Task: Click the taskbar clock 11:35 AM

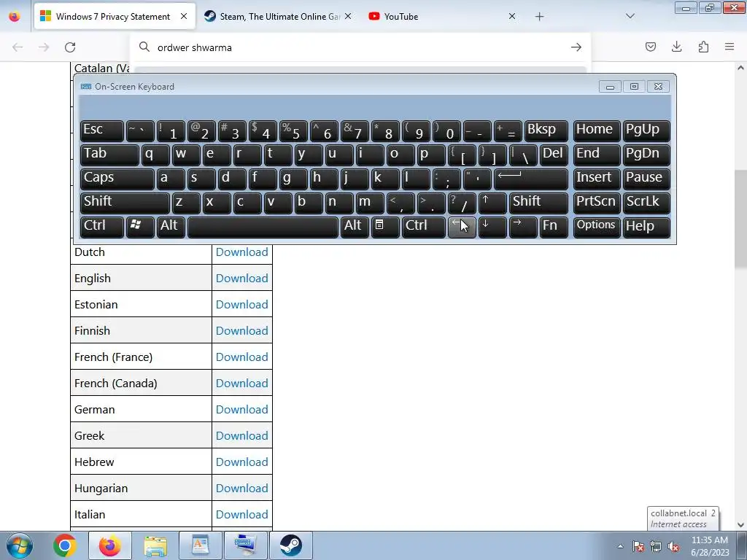Action: coord(710,540)
